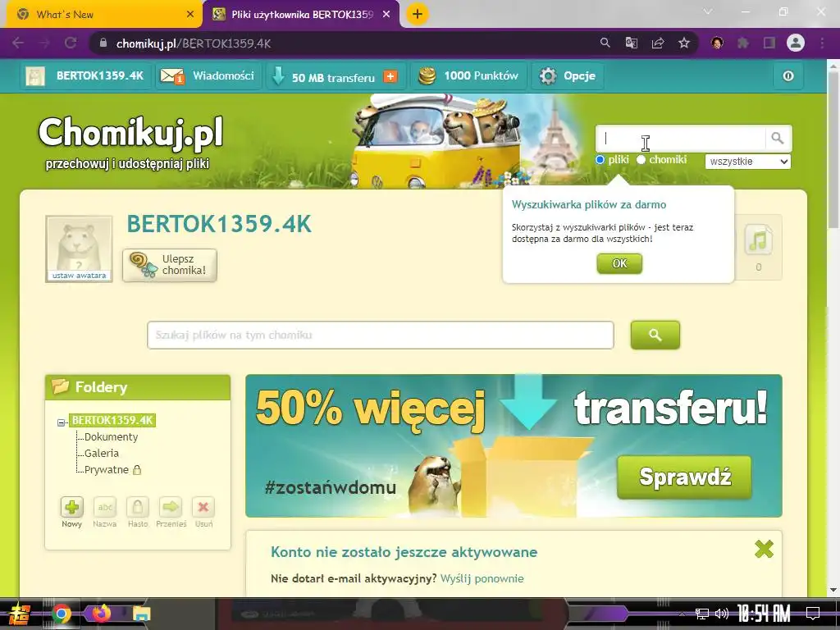Click the page vertical scrollbar thumb

pos(833,150)
